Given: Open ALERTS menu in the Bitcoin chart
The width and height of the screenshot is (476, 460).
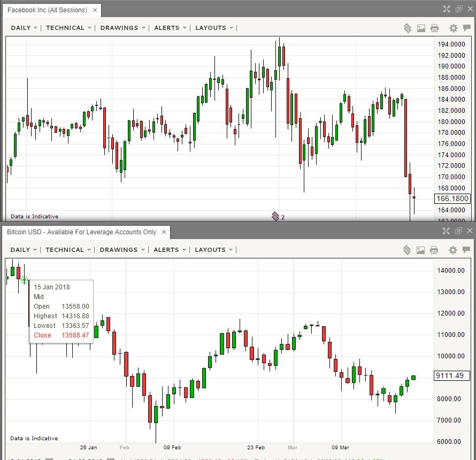Looking at the screenshot, I should point(170,250).
